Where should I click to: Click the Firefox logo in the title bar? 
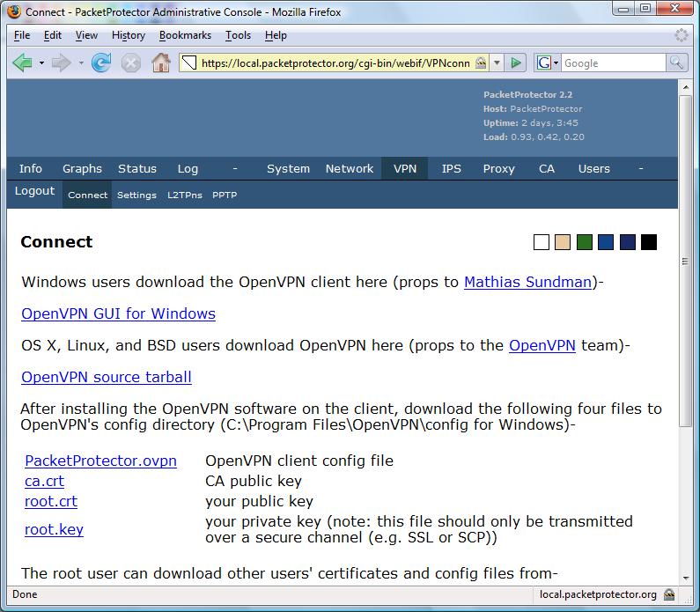pyautogui.click(x=14, y=11)
